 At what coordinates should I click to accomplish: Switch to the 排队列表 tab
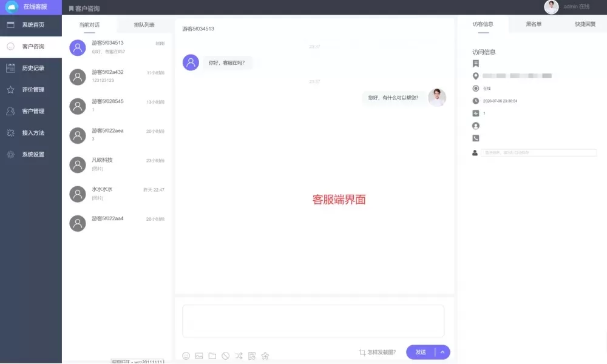click(144, 25)
